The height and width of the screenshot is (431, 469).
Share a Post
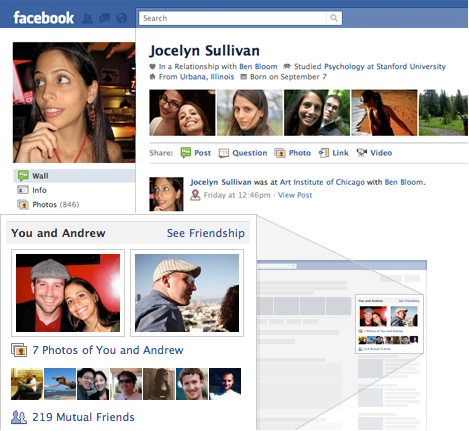(x=202, y=153)
